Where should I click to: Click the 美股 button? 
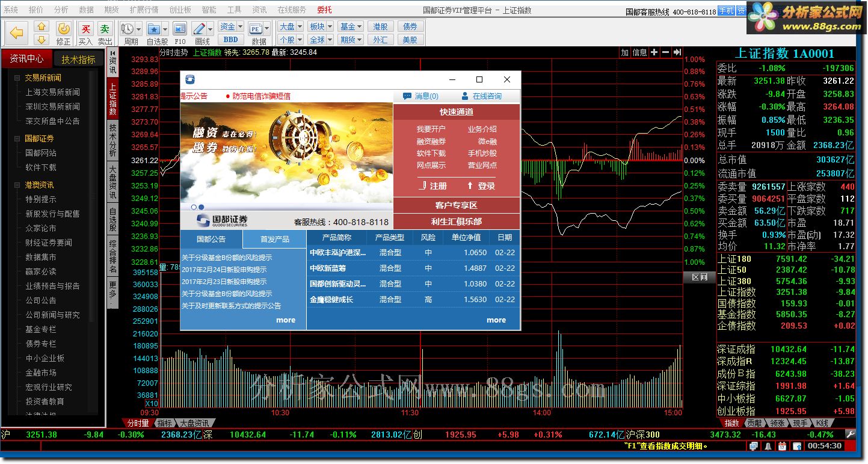click(x=410, y=40)
